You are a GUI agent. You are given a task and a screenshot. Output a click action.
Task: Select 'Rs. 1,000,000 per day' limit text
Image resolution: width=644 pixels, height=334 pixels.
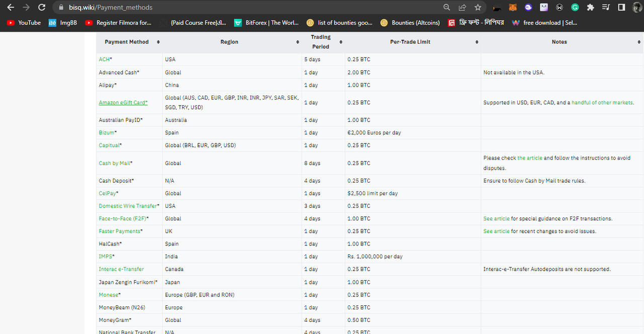pos(375,257)
